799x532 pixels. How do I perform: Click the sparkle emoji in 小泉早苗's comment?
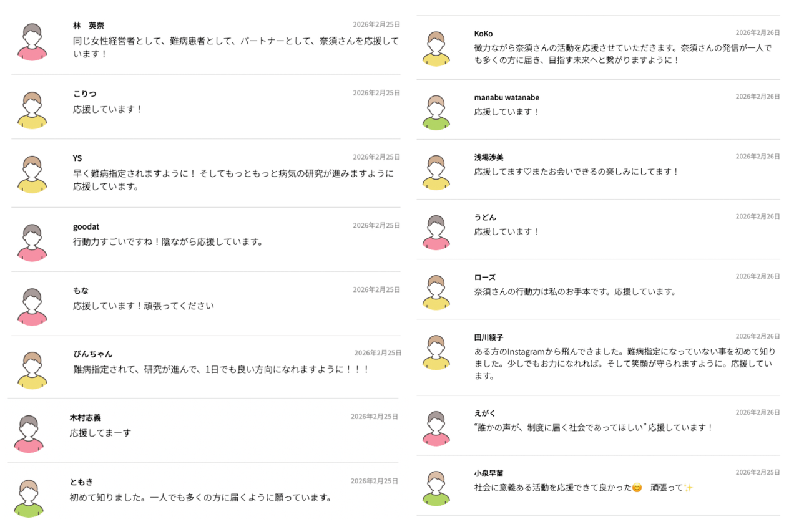click(x=688, y=488)
